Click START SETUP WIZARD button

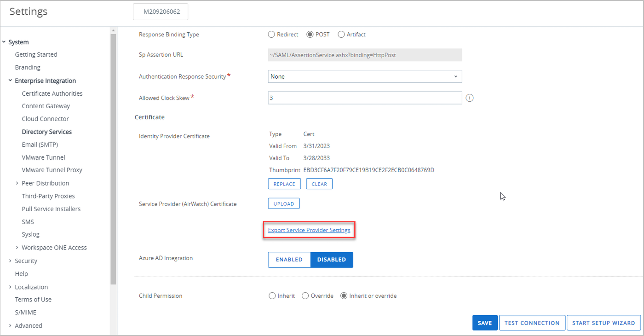point(604,323)
